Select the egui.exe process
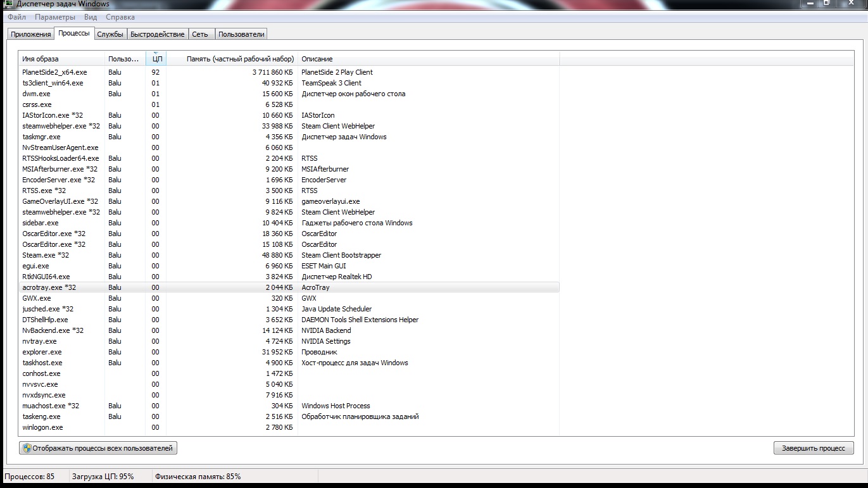 289,266
